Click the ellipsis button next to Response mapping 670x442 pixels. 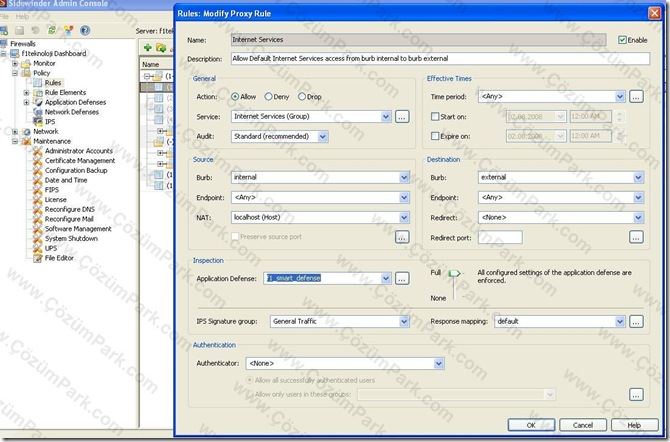(636, 321)
